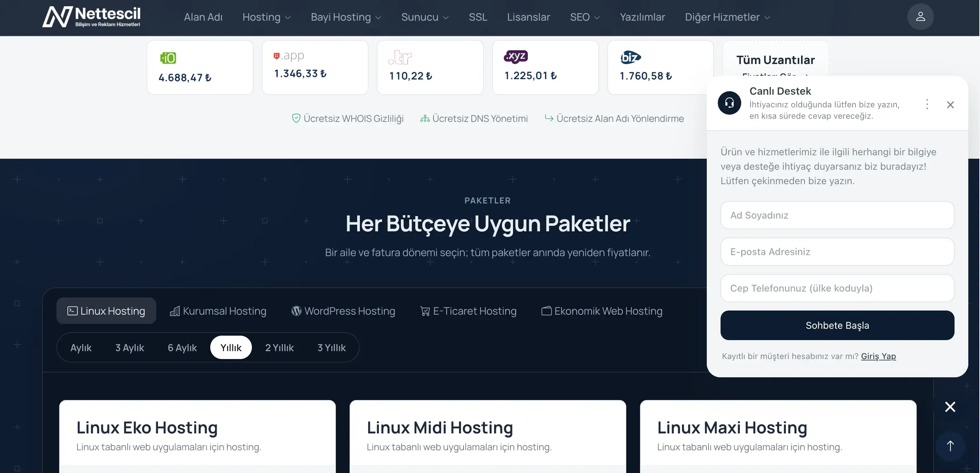The height and width of the screenshot is (473, 980).
Task: Expand the Diğer Hizmetler dropdown menu
Action: point(727,17)
